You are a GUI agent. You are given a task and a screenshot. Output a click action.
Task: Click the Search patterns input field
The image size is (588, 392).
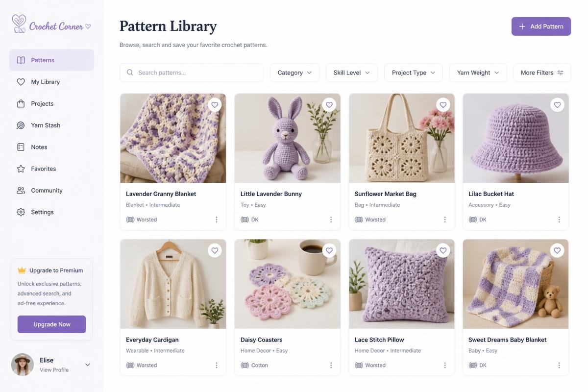click(192, 73)
